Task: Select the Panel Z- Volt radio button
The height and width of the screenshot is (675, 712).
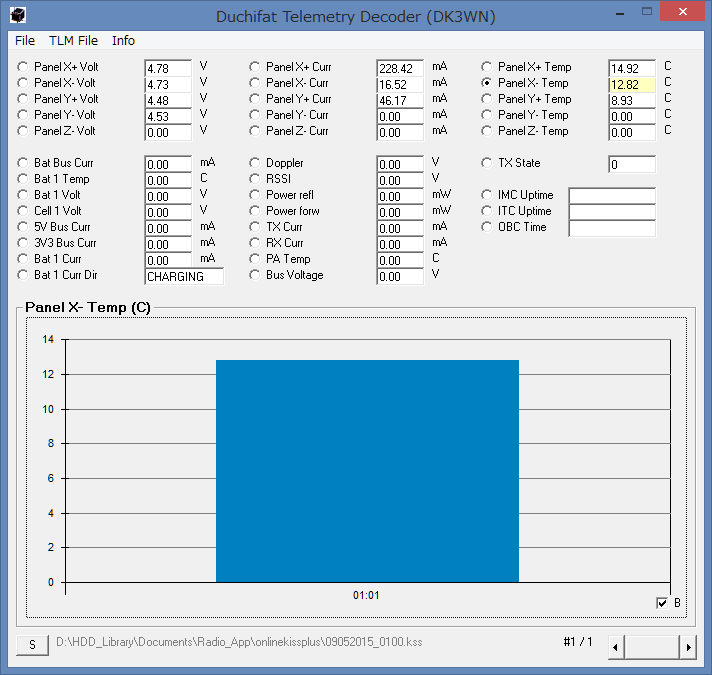Action: click(22, 131)
